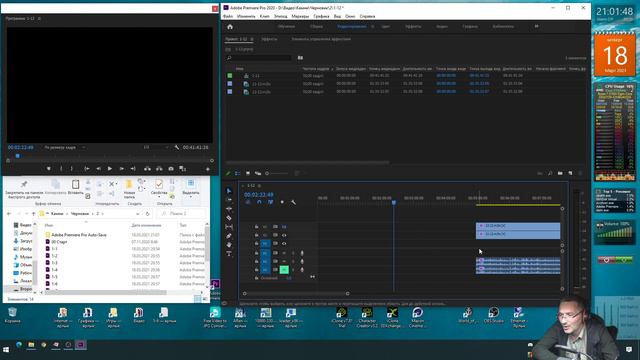Select the Pen tool in timeline toolbar

[229, 236]
